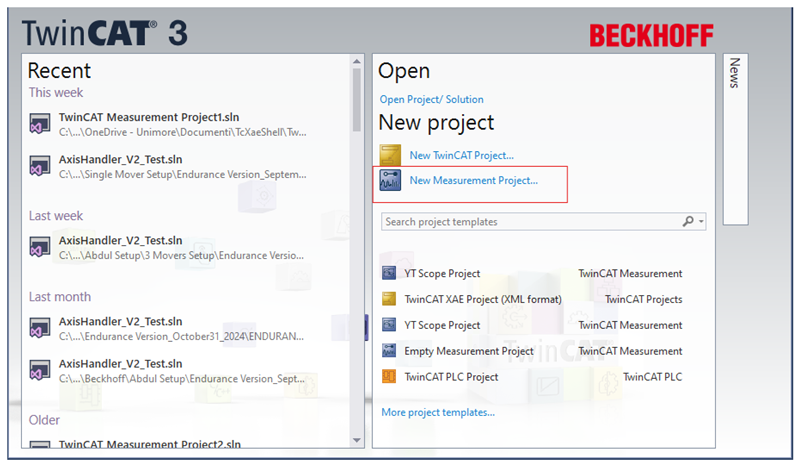Click the solution icon for the Endurance Version_October31_2024 entry
799x466 pixels.
coord(39,328)
